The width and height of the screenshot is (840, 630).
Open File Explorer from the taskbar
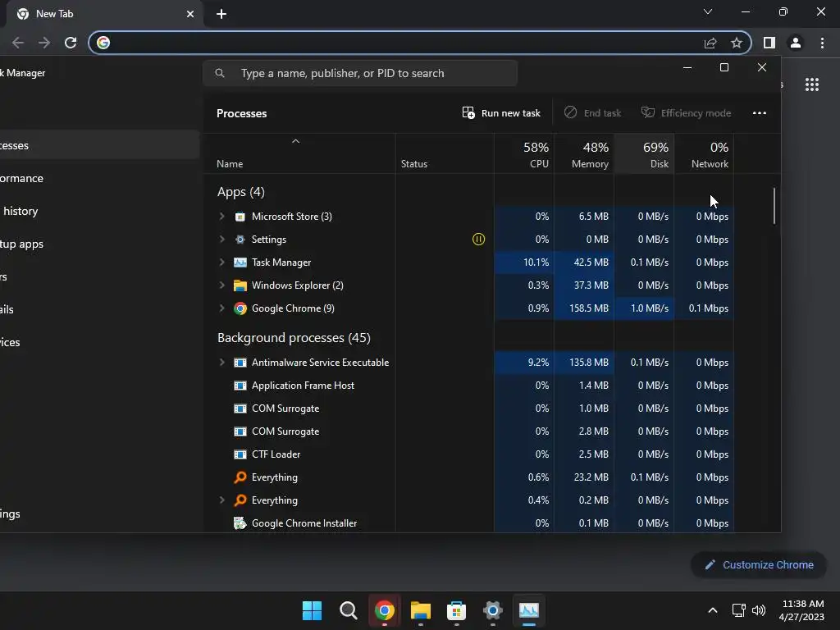click(421, 610)
